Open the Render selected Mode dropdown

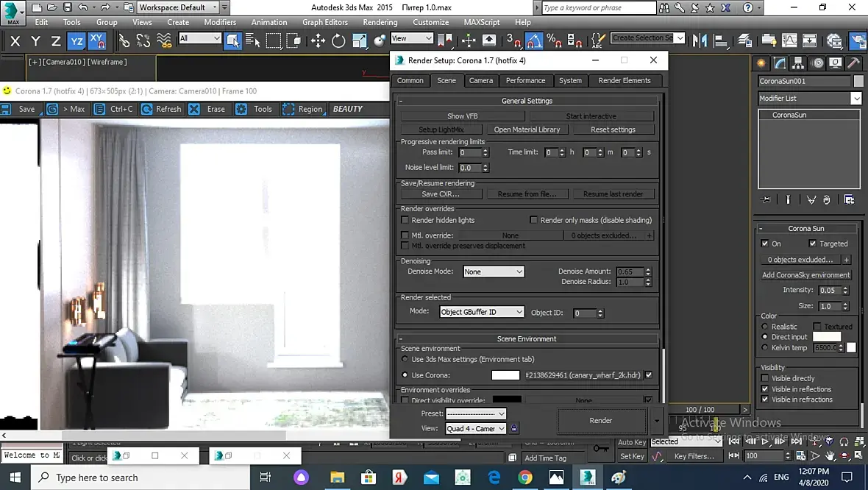482,312
